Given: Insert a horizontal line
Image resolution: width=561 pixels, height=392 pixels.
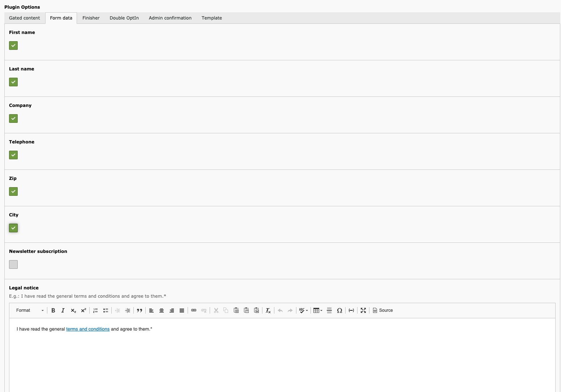Looking at the screenshot, I should click(x=329, y=310).
